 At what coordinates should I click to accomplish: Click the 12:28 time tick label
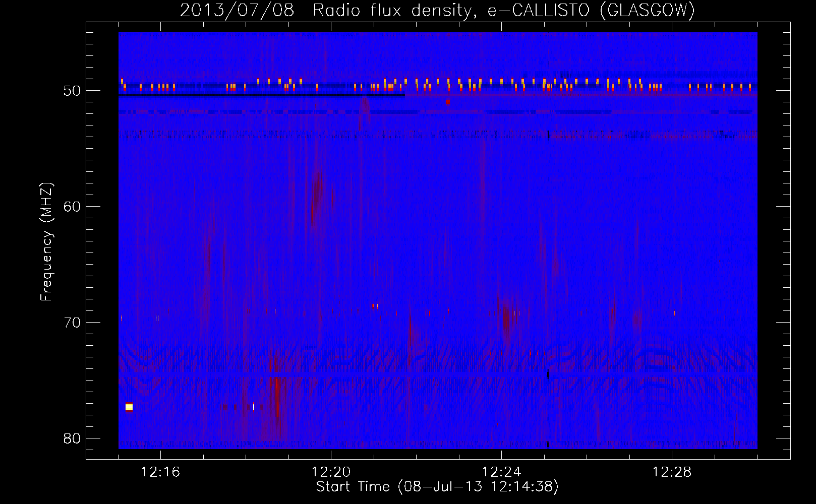point(672,472)
